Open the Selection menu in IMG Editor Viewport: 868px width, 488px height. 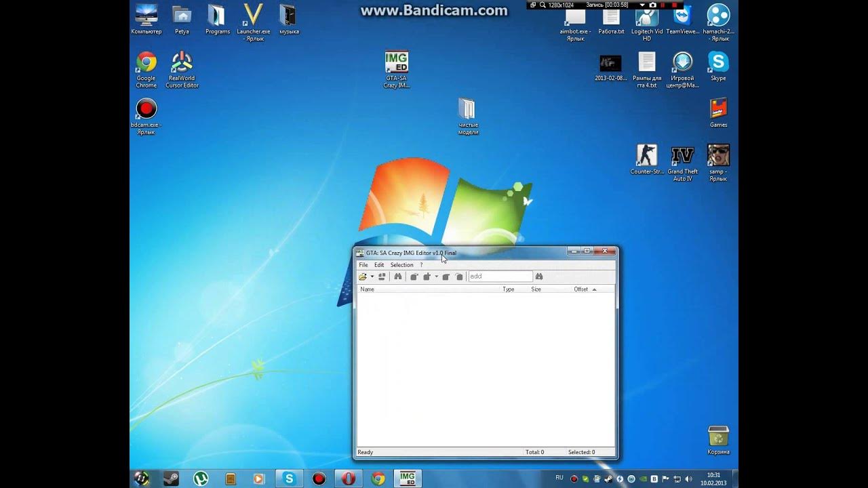(401, 265)
